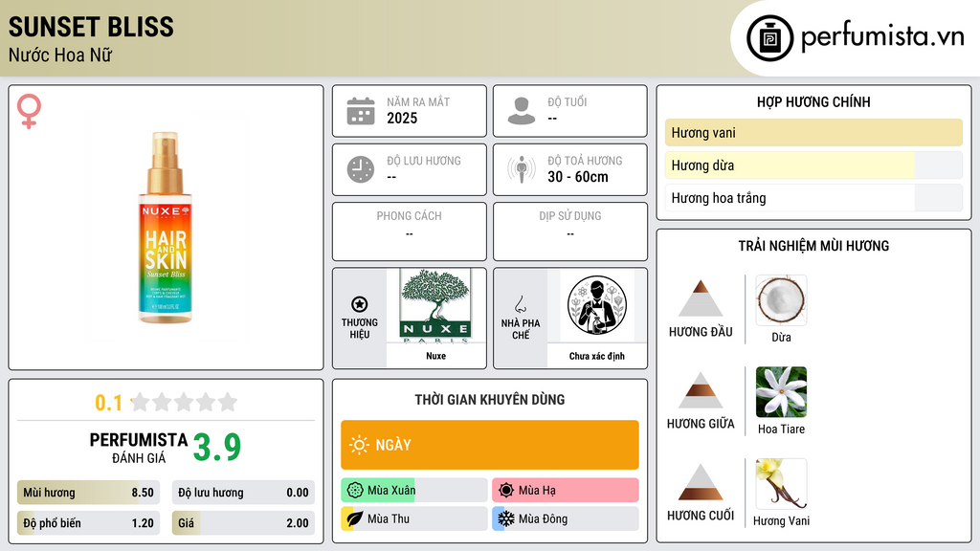Click the calendar icon beside Năm ra mắt
The height and width of the screenshot is (551, 980).
[x=361, y=111]
